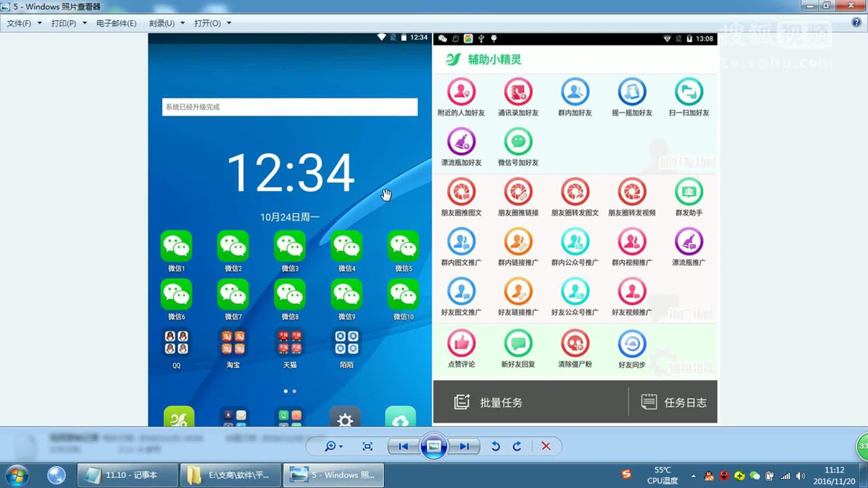Start the slideshow with center button
The image size is (868, 488).
pos(434,446)
